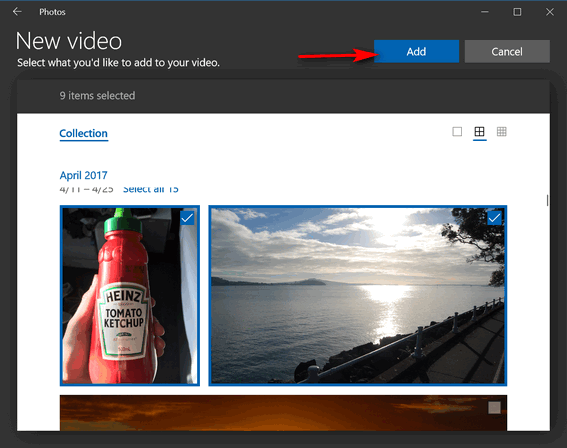567x448 pixels.
Task: Select the ocean seascape thumbnail
Action: coord(358,295)
